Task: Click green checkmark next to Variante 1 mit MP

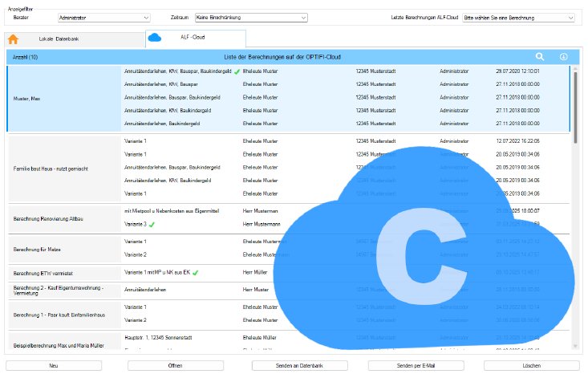Action: 195,273
